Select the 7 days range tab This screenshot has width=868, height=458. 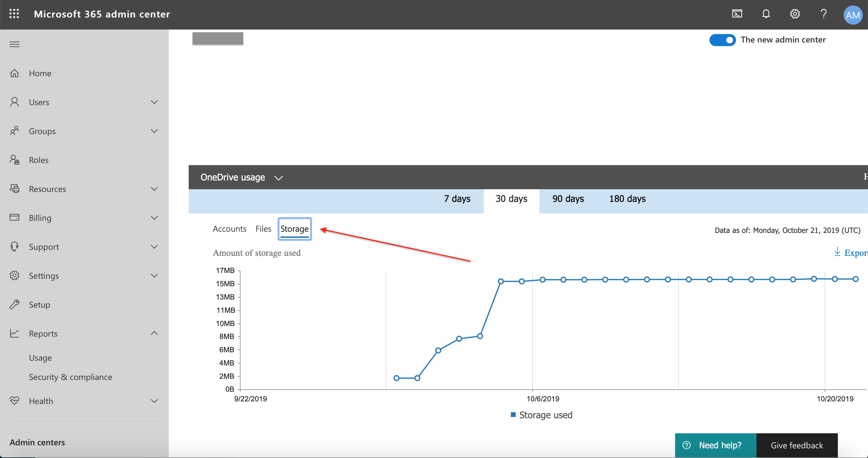[x=457, y=199]
